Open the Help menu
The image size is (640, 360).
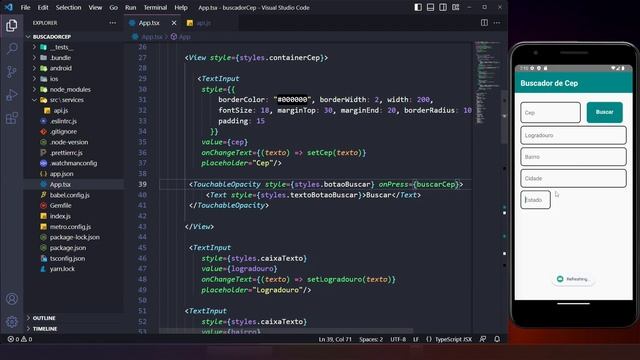[x=181, y=7]
